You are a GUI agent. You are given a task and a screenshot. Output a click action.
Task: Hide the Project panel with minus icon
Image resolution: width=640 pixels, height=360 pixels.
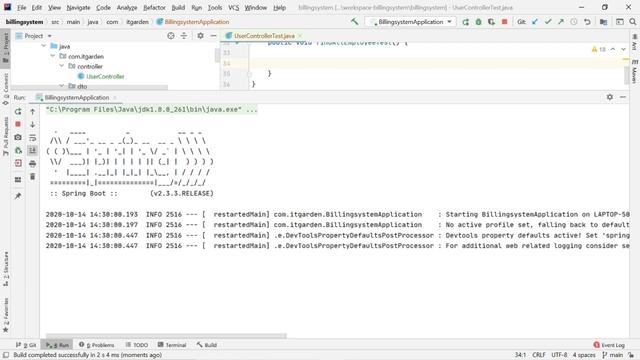213,36
